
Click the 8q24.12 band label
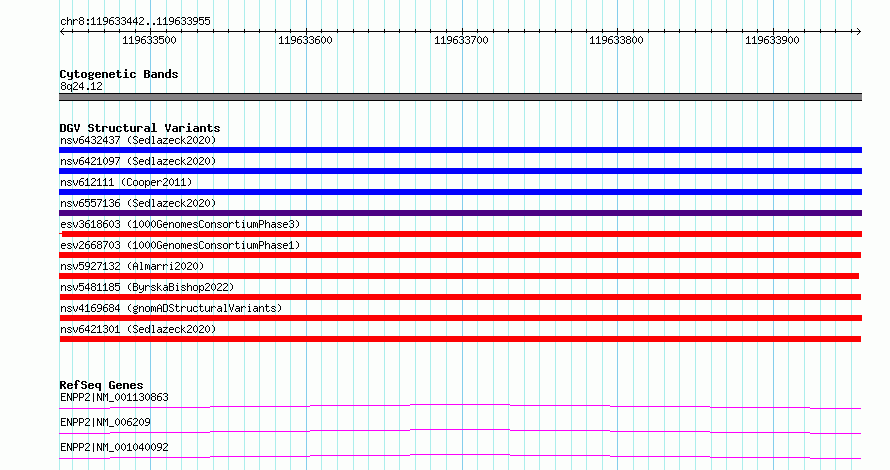coord(81,86)
